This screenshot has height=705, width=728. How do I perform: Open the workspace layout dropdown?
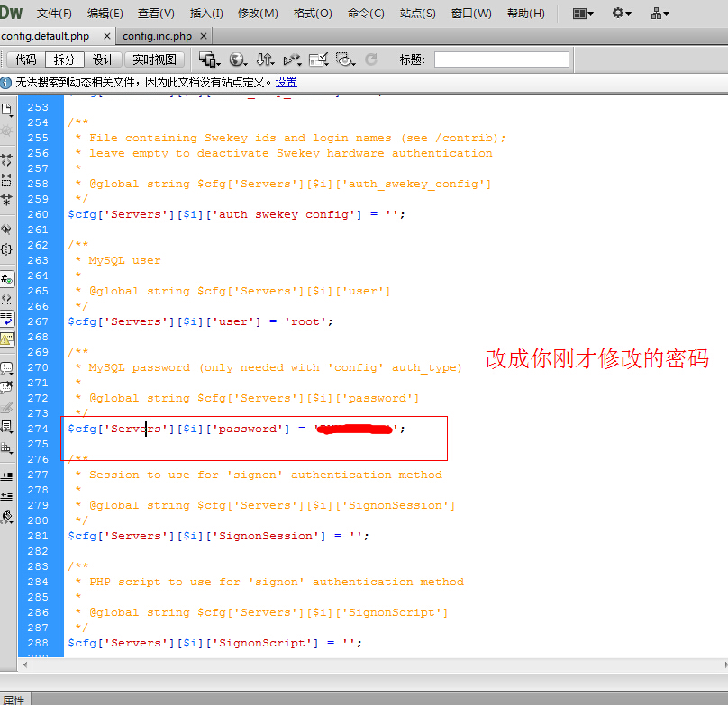tap(583, 14)
